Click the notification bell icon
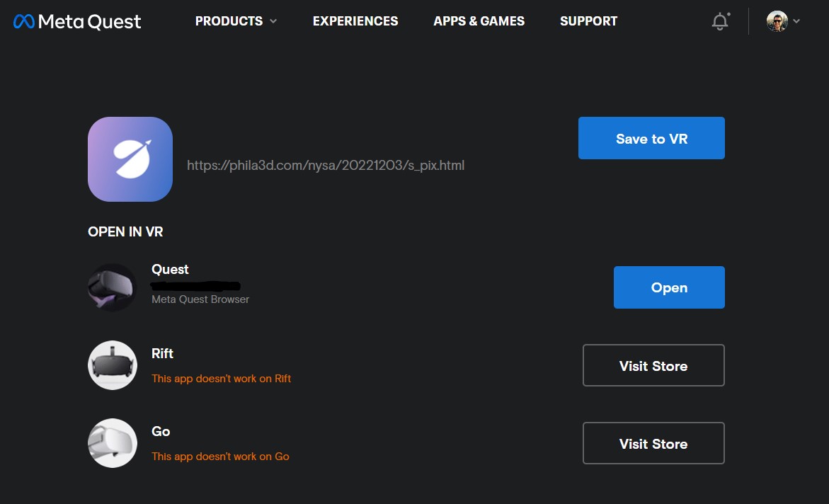829x504 pixels. point(719,22)
